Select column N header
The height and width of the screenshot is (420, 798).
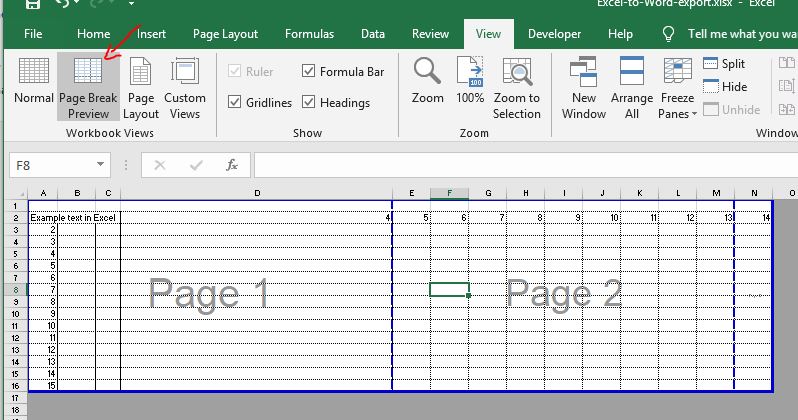754,193
